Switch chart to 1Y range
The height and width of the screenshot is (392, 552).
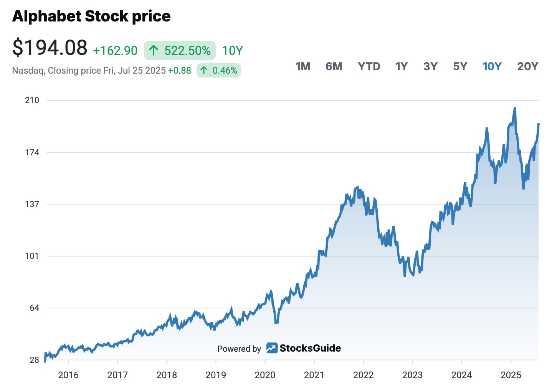click(402, 66)
